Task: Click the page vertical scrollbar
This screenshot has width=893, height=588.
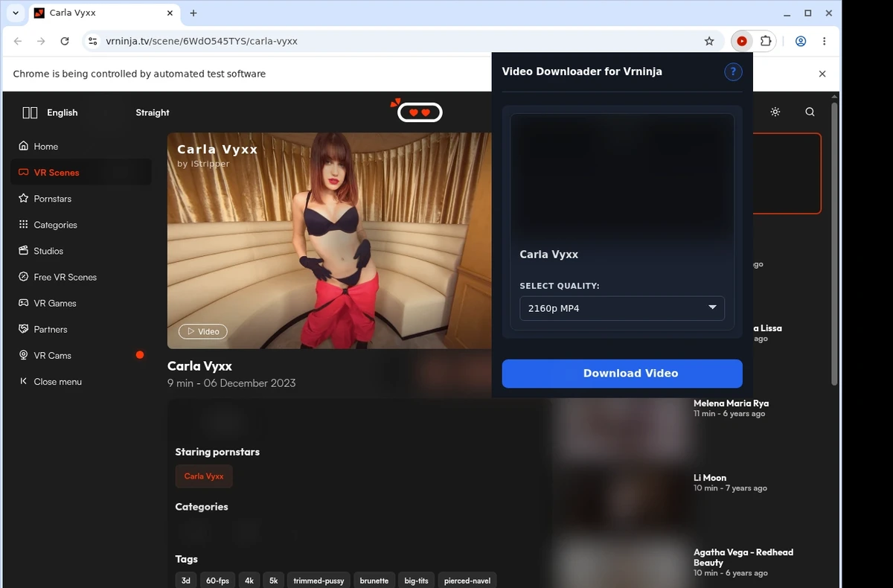Action: (834, 243)
